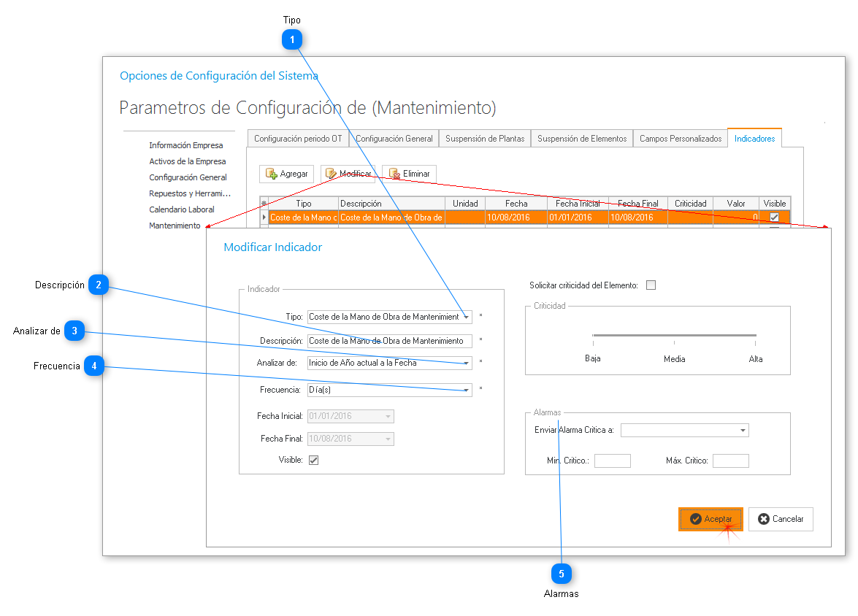Click the numbered callout 1 for Tipo
The image size is (858, 616).
(x=292, y=41)
